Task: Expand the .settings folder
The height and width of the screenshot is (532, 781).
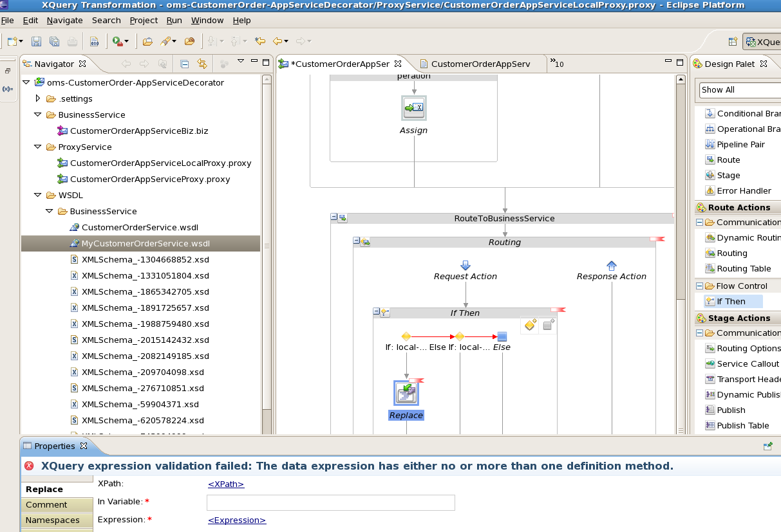Action: tap(38, 98)
